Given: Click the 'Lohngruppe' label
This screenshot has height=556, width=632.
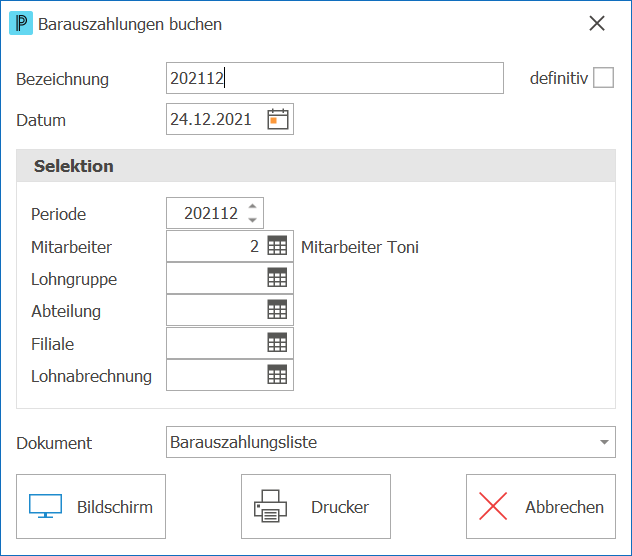Looking at the screenshot, I should pyautogui.click(x=74, y=279).
